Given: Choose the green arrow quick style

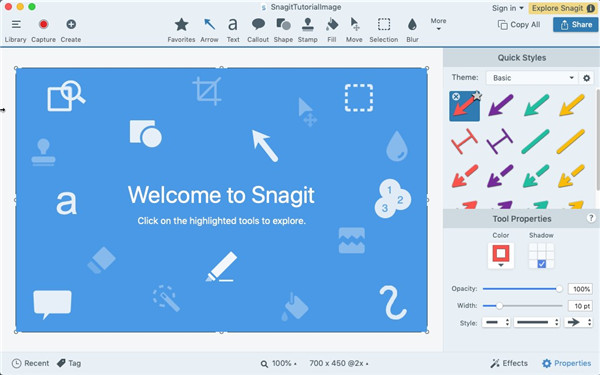Looking at the screenshot, I should click(536, 105).
